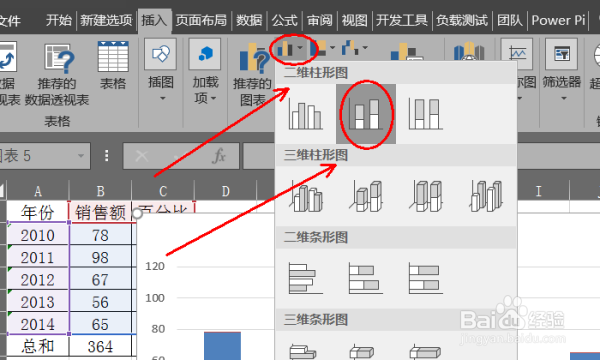Click the 总和 label cell
Screen dimensions: 600x360
pyautogui.click(x=38, y=347)
